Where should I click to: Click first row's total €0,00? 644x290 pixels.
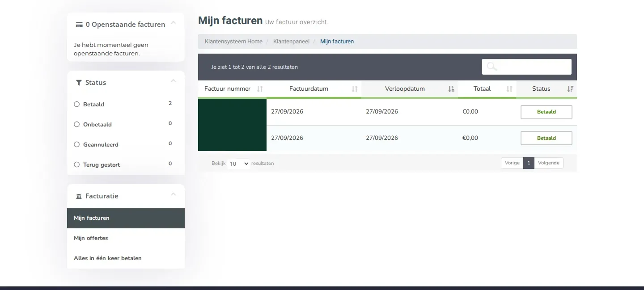pyautogui.click(x=470, y=112)
